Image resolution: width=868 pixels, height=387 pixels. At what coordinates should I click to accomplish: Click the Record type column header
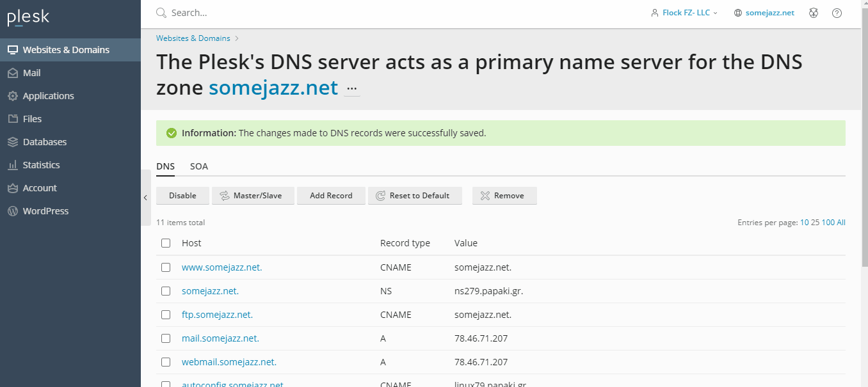coord(405,243)
